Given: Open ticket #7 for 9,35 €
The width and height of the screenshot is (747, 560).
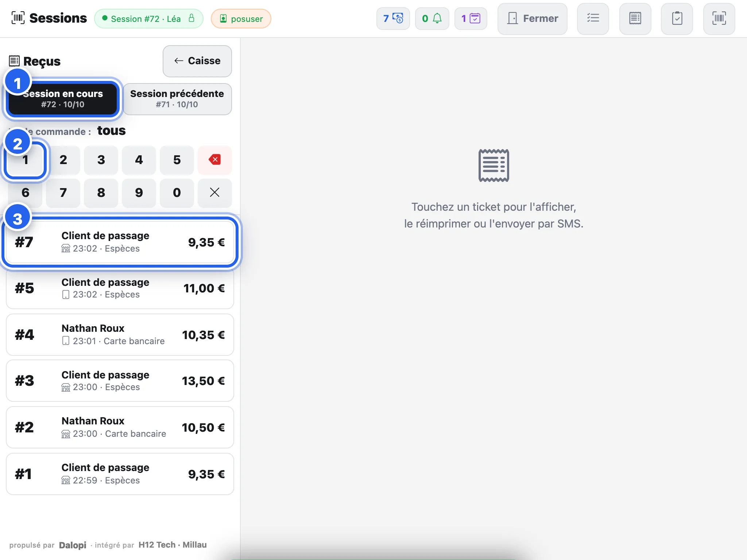Looking at the screenshot, I should point(120,242).
